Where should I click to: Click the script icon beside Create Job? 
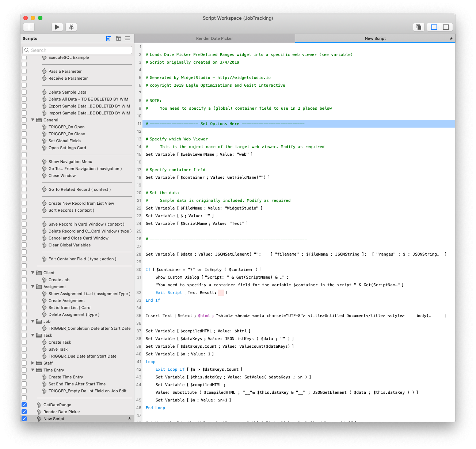click(44, 280)
